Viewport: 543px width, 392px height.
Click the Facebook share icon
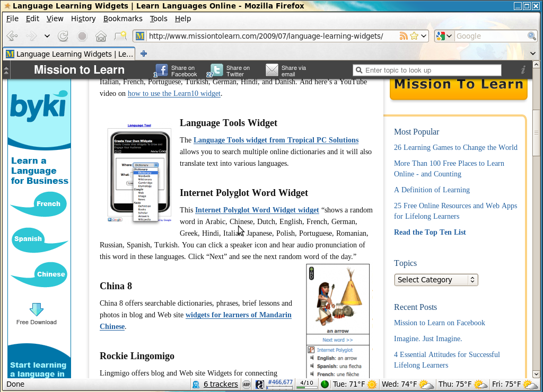tap(161, 70)
